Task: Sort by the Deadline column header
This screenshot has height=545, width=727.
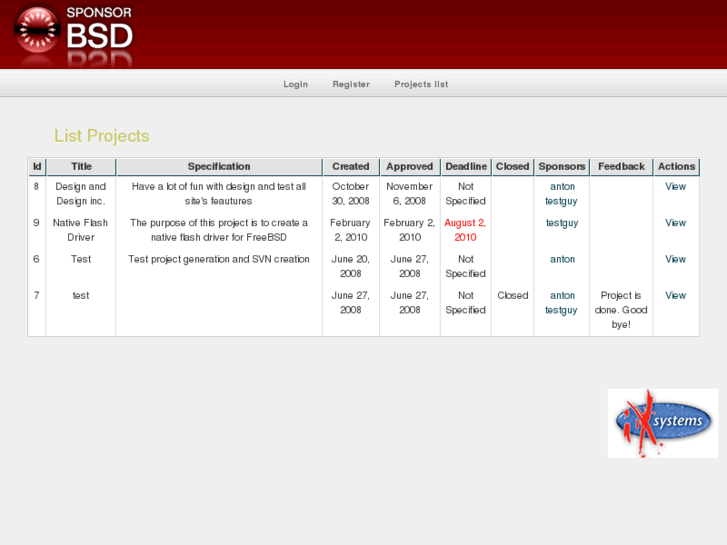Action: 466,167
